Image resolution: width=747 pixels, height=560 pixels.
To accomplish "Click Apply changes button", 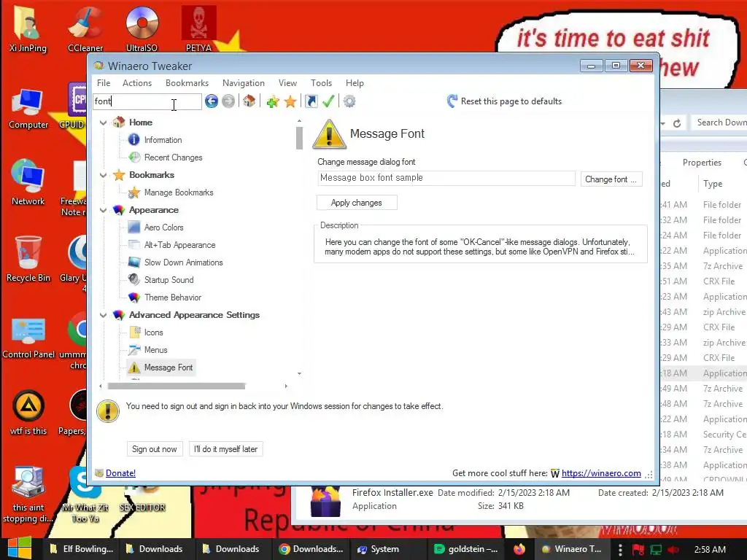I will coord(357,203).
